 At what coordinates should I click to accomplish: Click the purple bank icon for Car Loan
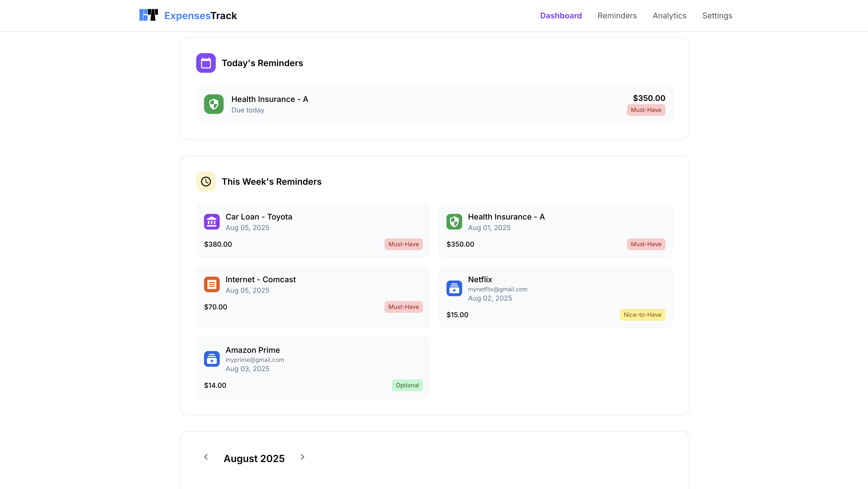(x=212, y=222)
